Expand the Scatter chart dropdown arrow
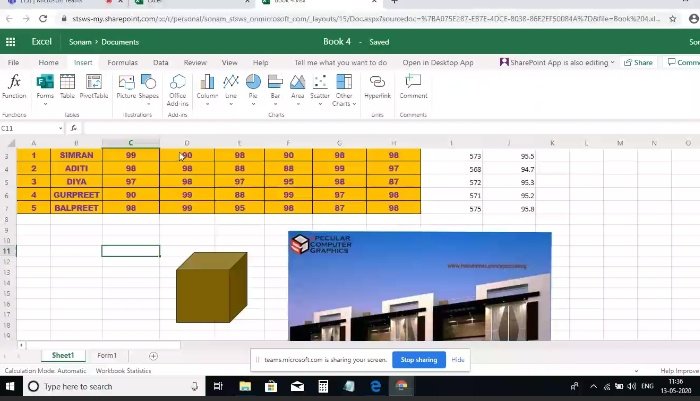The width and height of the screenshot is (700, 401). (x=320, y=104)
